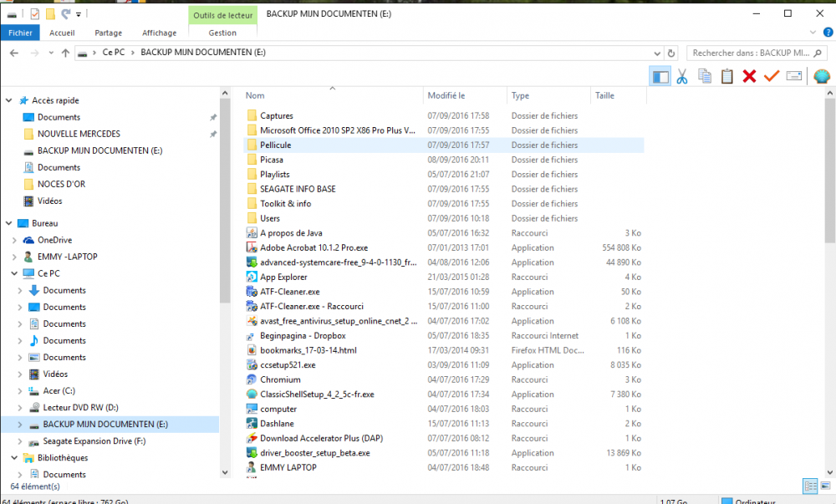Click the envelope E-mail icon in toolbar

tap(794, 77)
